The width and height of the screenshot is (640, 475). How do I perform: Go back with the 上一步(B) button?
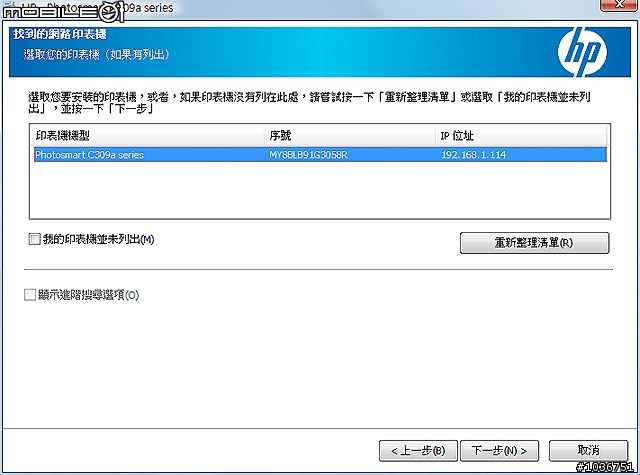(418, 451)
